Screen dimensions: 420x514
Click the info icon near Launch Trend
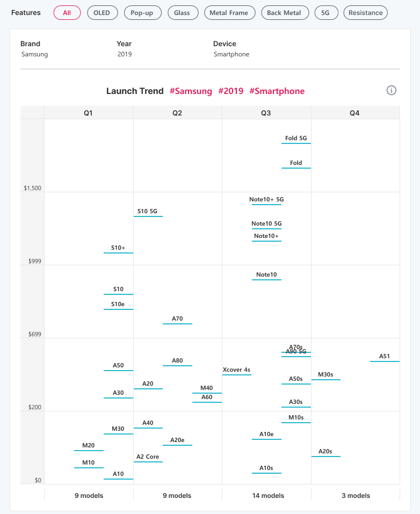[x=392, y=91]
